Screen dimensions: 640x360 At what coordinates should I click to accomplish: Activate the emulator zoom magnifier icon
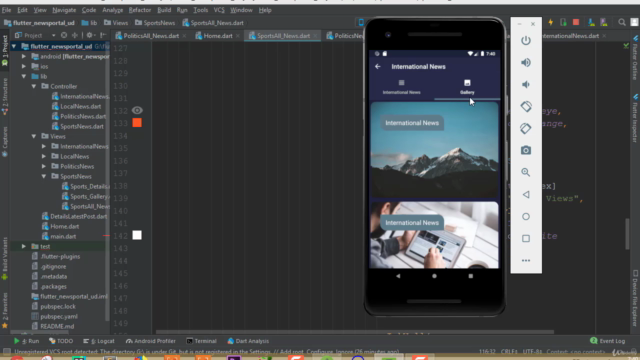click(526, 172)
